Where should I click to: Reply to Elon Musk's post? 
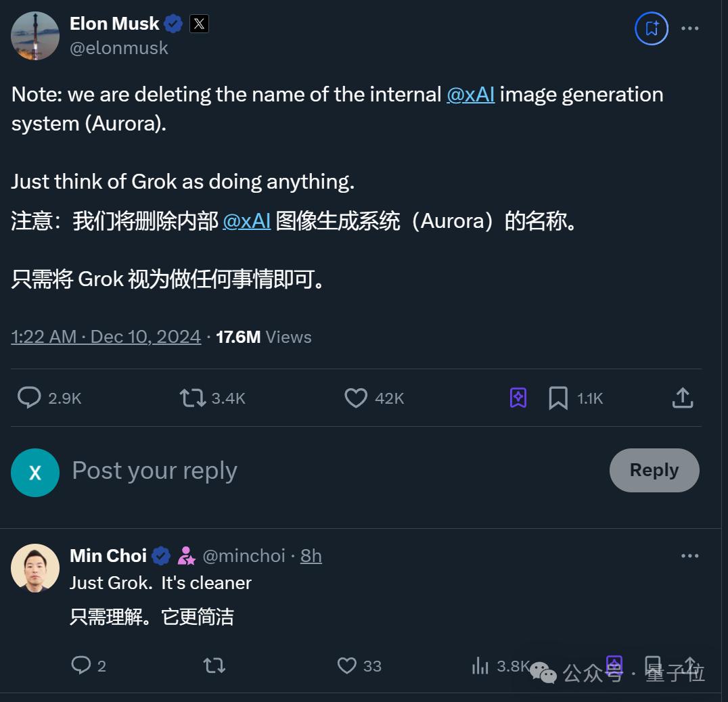[29, 398]
